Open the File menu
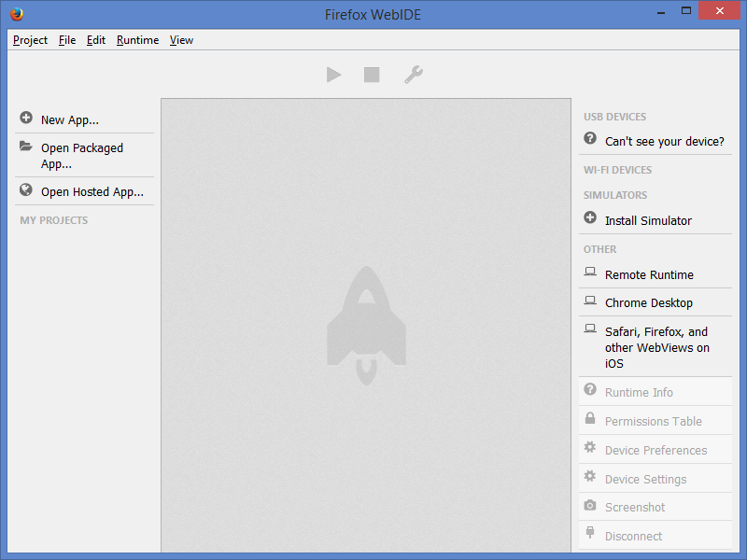This screenshot has width=747, height=560. click(x=67, y=40)
